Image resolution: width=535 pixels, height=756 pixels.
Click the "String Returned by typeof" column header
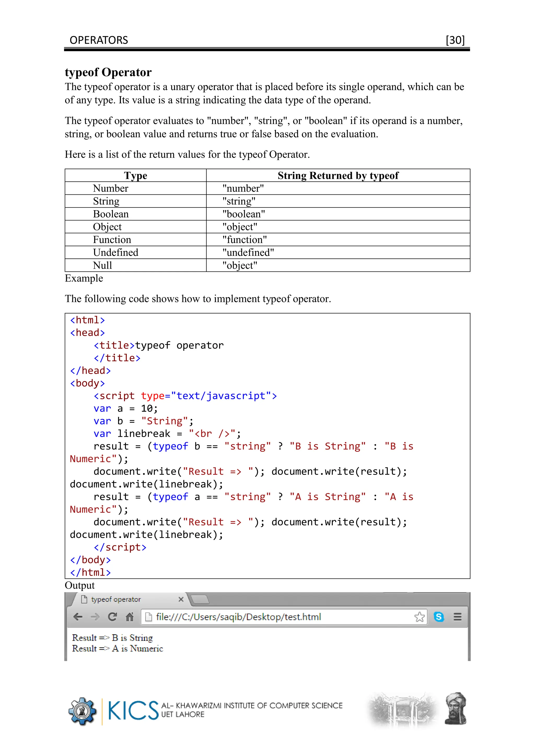[x=338, y=175]
